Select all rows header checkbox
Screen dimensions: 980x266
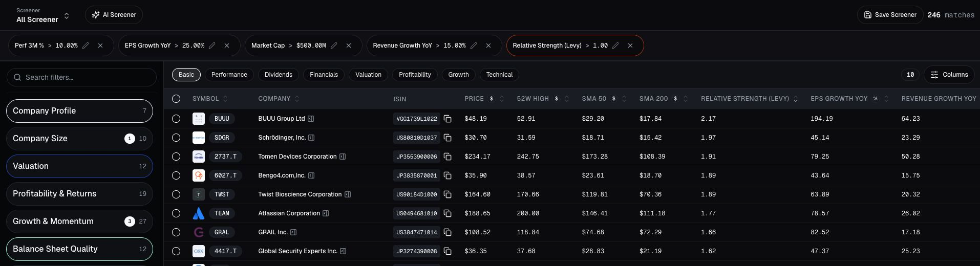point(176,99)
